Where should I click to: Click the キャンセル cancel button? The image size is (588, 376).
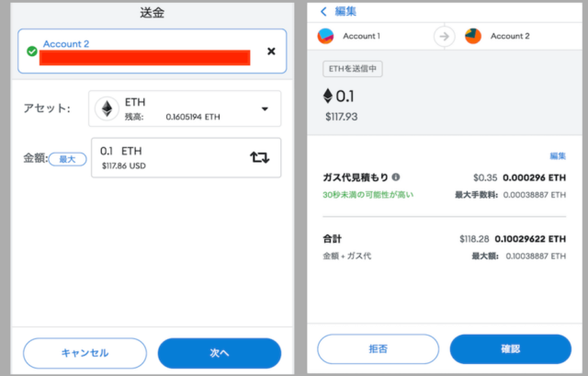(85, 353)
